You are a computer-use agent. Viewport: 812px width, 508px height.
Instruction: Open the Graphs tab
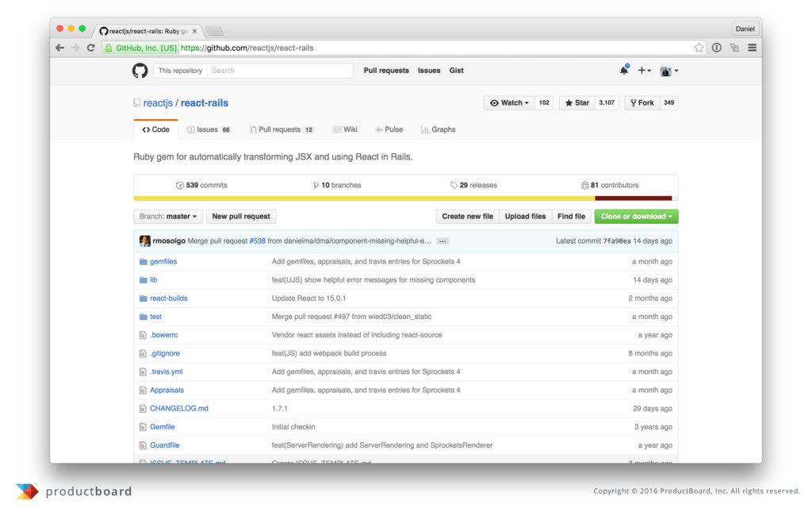tap(438, 129)
